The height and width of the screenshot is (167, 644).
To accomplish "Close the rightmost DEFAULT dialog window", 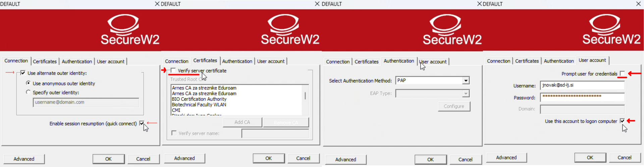I will click(638, 4).
